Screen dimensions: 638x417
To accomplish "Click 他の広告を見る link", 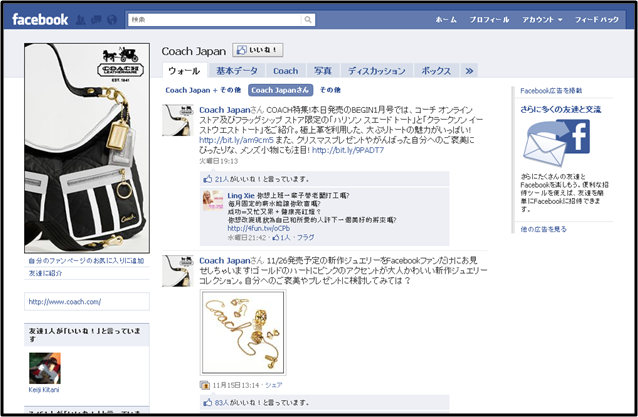I will pyautogui.click(x=543, y=229).
